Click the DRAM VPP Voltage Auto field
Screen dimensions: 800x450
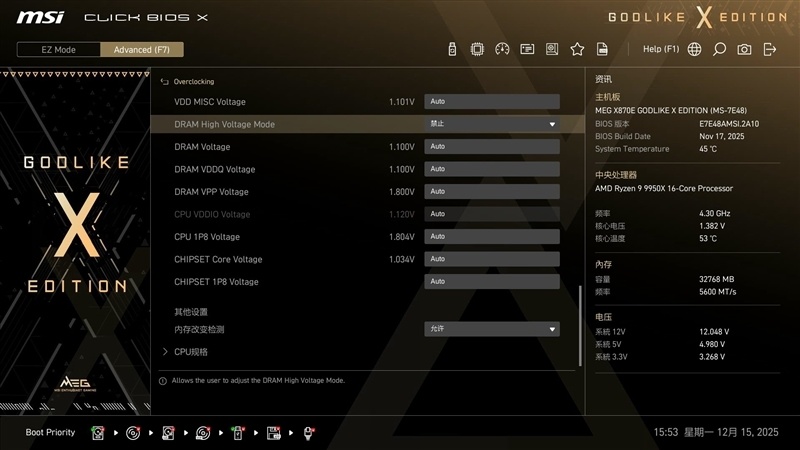492,191
